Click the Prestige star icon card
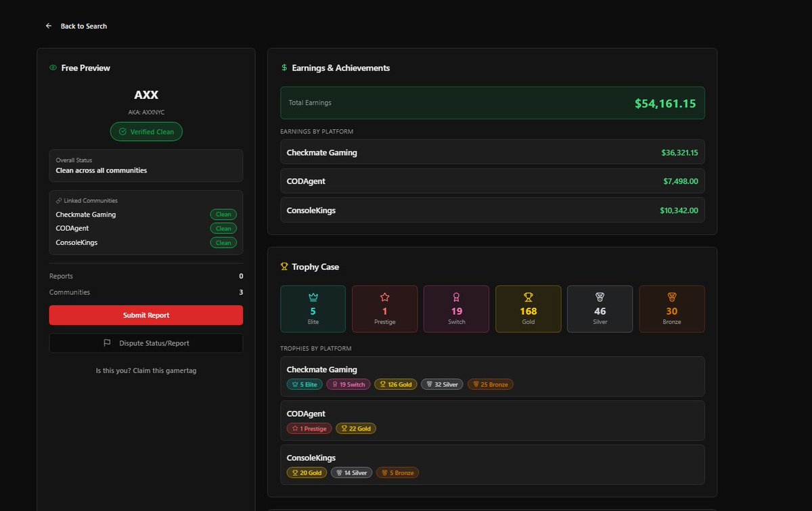812x511 pixels. tap(385, 309)
